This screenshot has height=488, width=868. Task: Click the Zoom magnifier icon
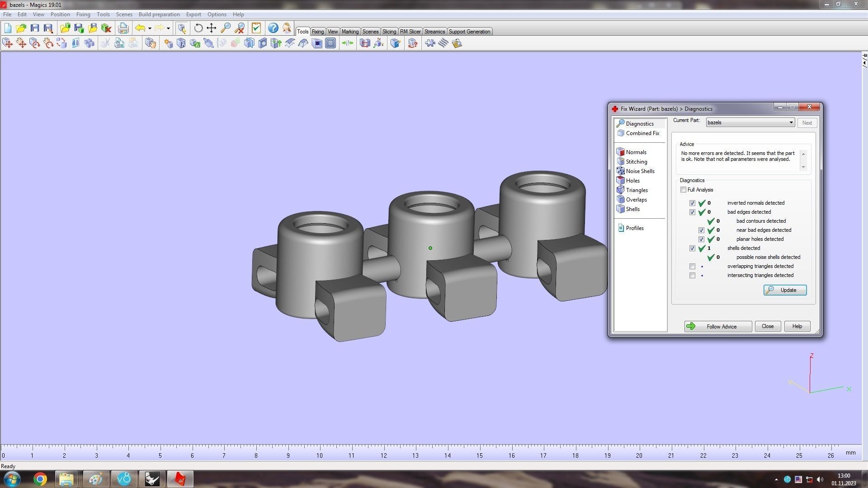(x=226, y=28)
